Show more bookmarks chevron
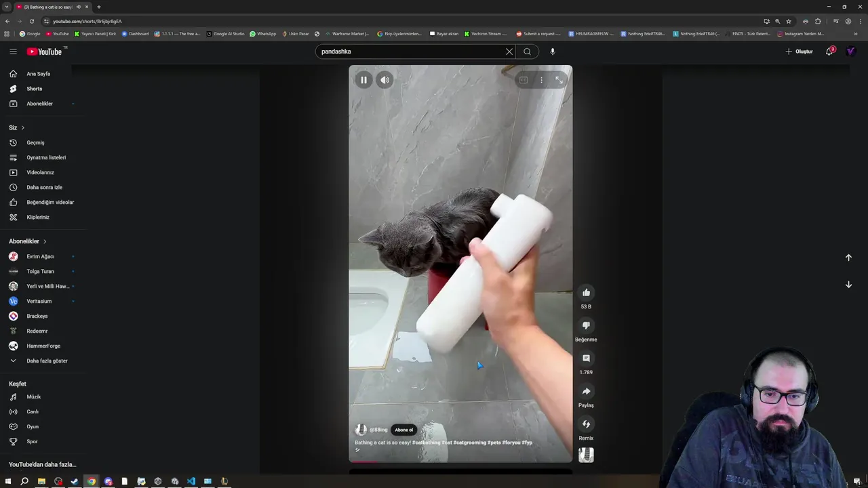 [x=856, y=34]
